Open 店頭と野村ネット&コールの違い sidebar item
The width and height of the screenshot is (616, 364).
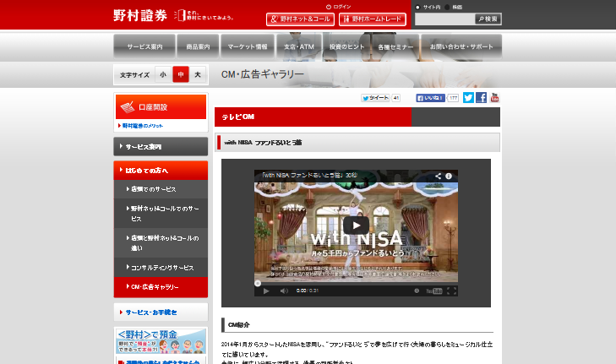click(x=161, y=242)
